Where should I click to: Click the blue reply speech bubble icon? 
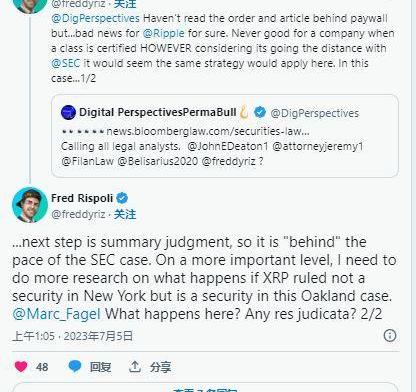[x=75, y=366]
